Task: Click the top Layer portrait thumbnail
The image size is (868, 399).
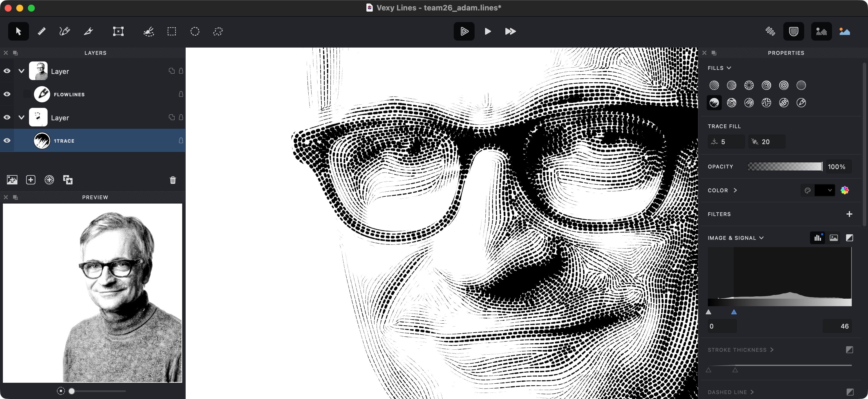Action: 38,71
